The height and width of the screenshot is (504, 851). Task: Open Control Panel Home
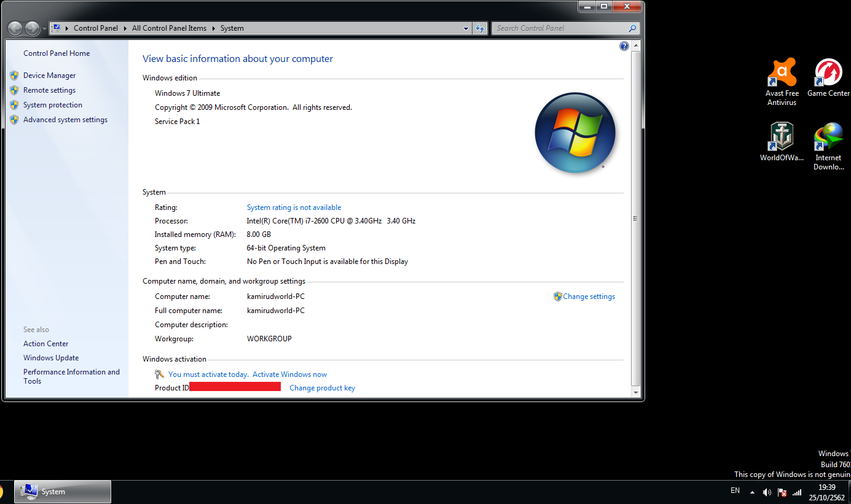coord(57,53)
